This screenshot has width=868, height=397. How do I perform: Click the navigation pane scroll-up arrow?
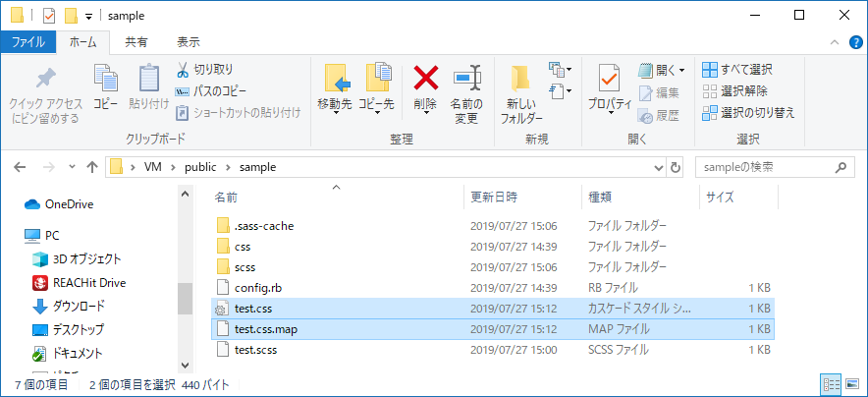[185, 193]
